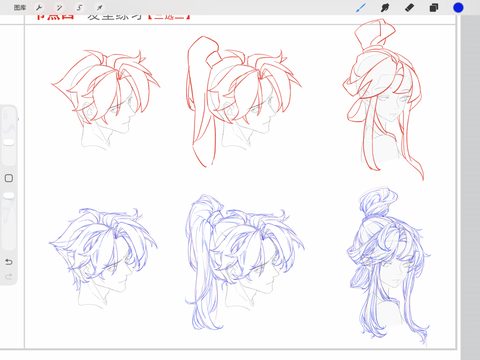Click the red bun hairstyle sketch

(384, 99)
